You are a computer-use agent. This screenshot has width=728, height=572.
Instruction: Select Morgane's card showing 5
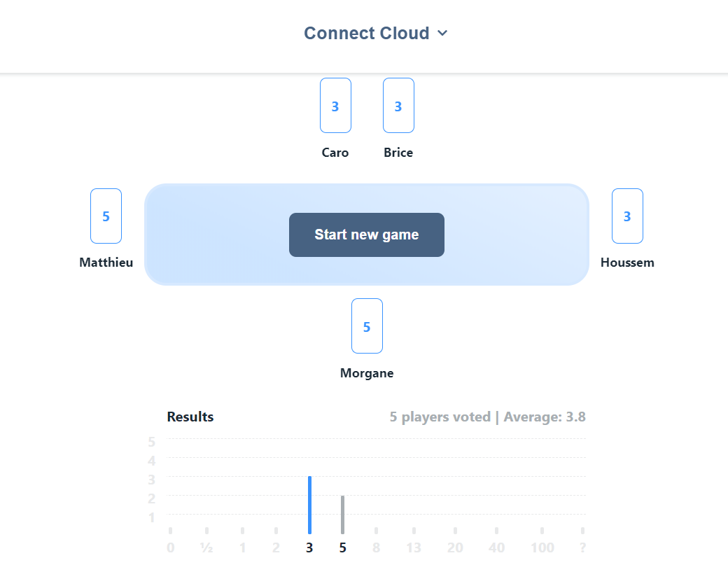pyautogui.click(x=367, y=326)
